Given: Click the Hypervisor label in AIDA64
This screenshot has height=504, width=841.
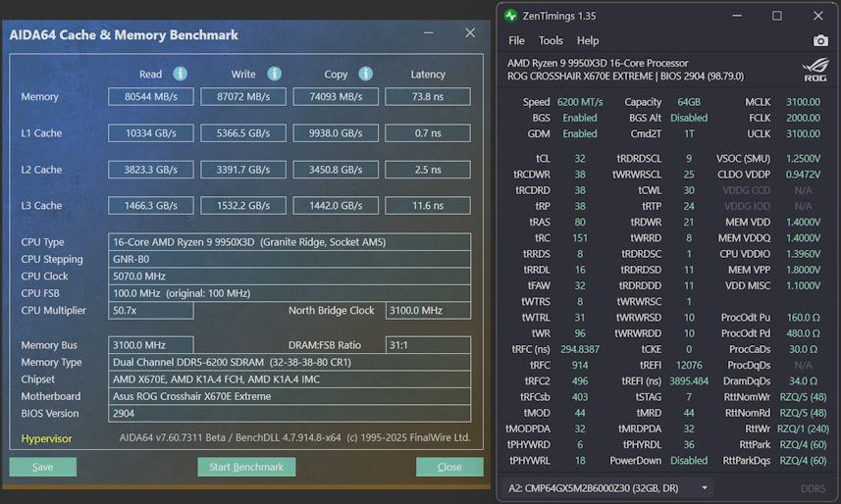Looking at the screenshot, I should [x=47, y=438].
